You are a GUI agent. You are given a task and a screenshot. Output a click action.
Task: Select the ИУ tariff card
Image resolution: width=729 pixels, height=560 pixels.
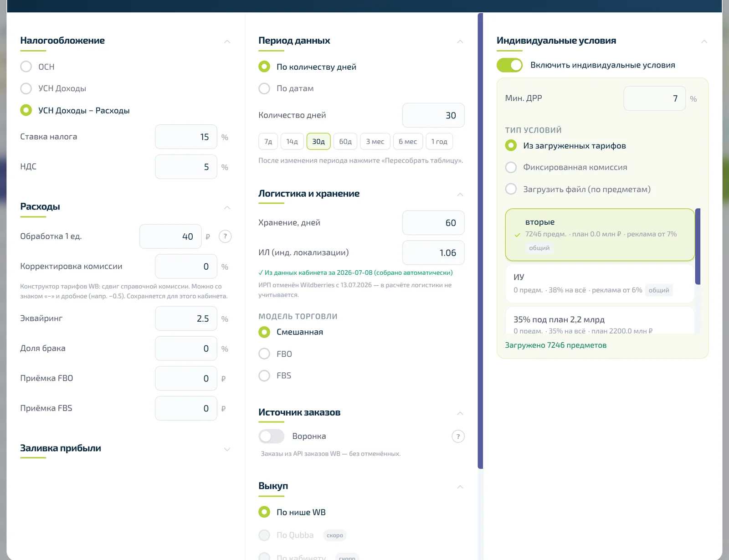coord(600,283)
